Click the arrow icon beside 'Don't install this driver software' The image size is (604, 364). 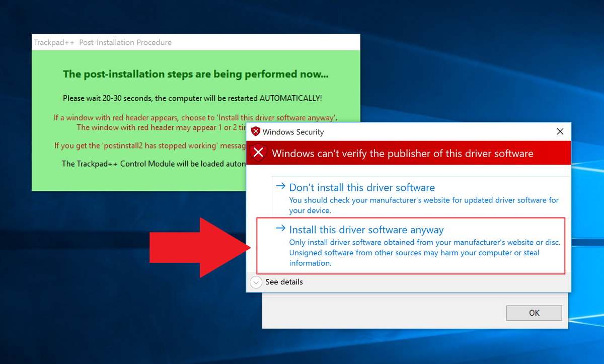coord(280,186)
